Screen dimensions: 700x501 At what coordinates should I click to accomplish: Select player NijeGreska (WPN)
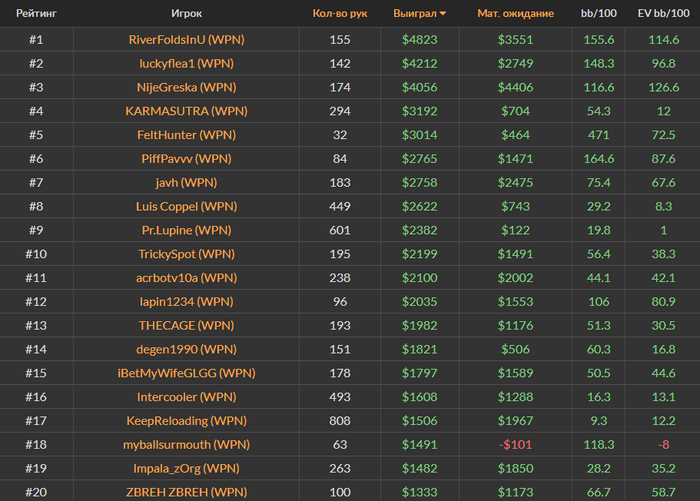tap(187, 87)
